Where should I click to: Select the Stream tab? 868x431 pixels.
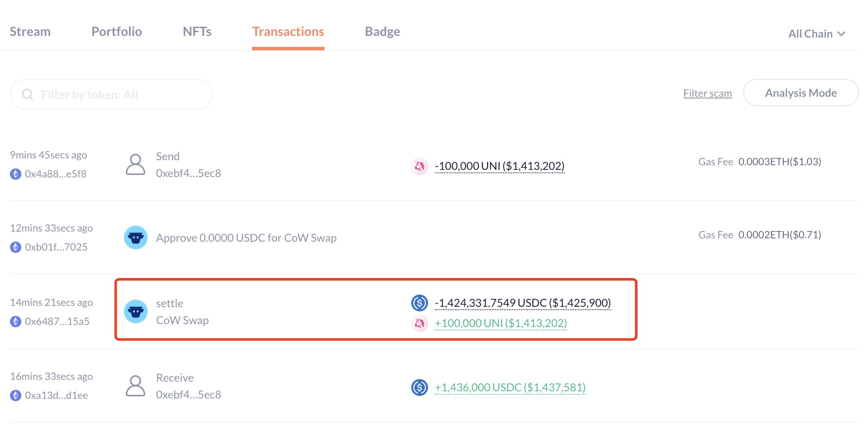tap(30, 32)
